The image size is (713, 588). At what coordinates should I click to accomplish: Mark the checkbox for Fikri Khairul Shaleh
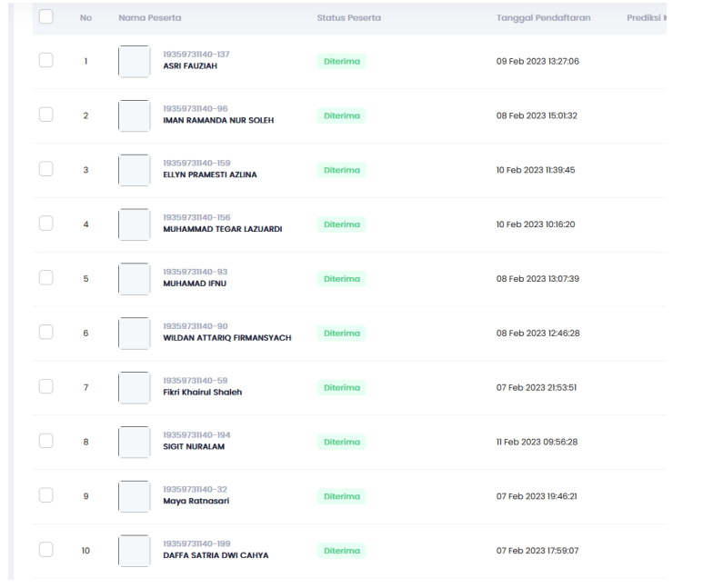click(46, 387)
